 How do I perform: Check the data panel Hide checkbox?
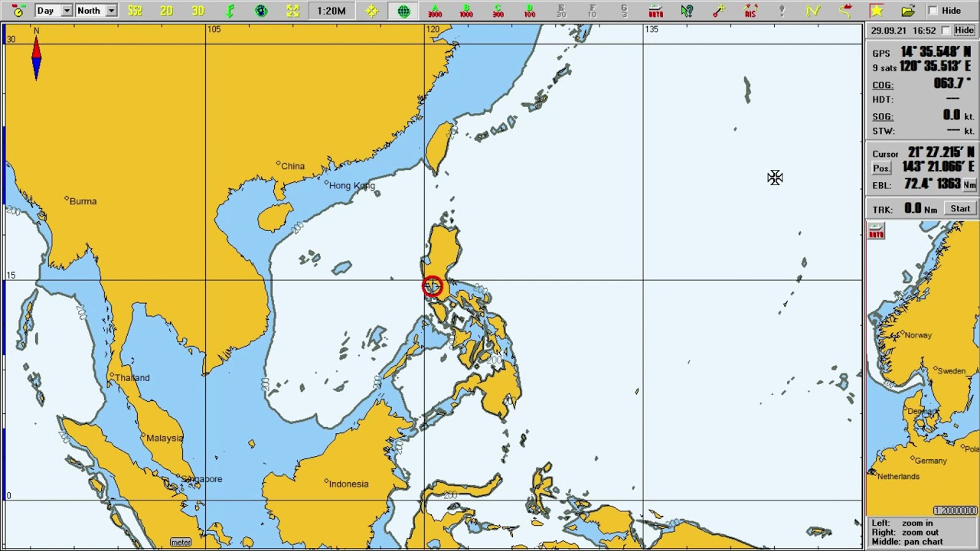tap(946, 31)
